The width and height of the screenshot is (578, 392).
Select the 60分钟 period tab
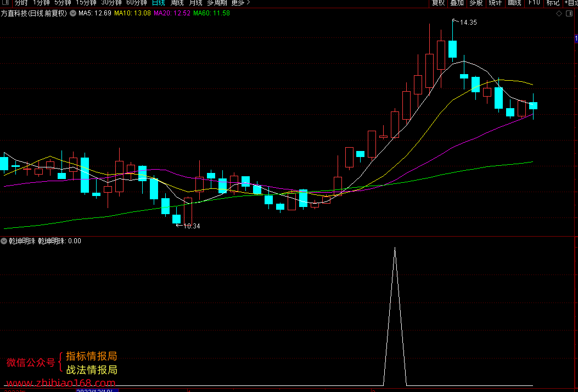(136, 3)
